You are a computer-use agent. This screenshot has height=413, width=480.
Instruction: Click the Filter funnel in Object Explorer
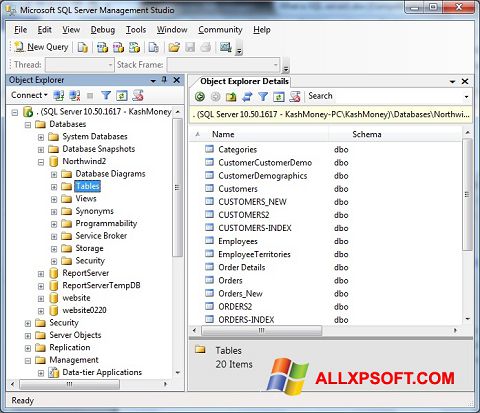(106, 96)
